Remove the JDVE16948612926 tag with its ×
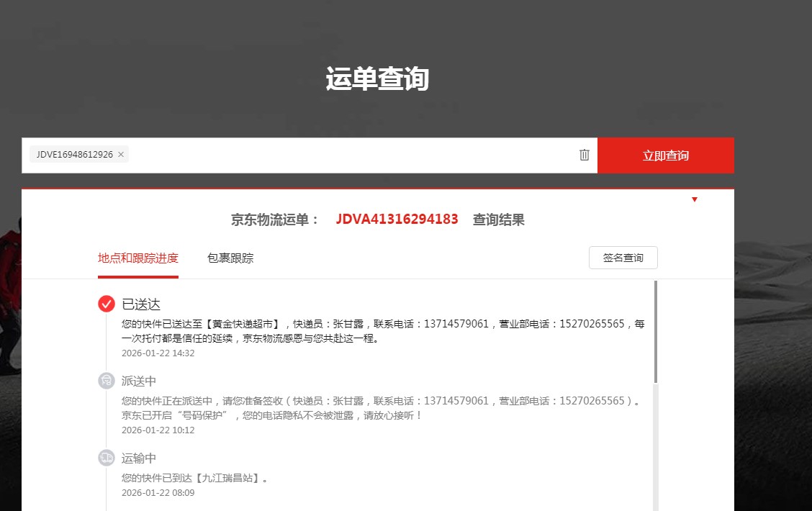This screenshot has height=511, width=812. [121, 155]
